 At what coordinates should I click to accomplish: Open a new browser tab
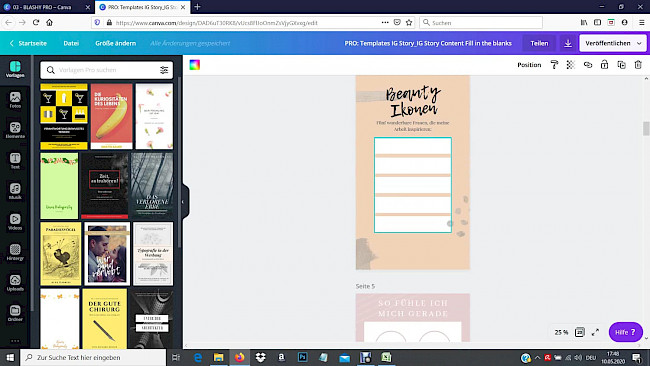[x=197, y=7]
